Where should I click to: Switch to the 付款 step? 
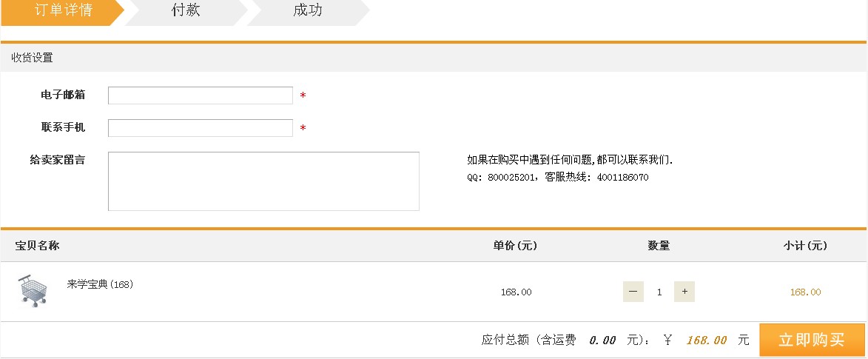186,10
